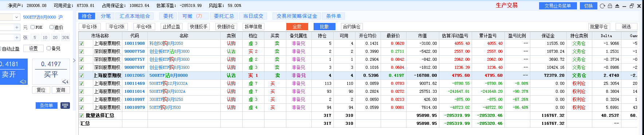Toggle the 自动止盈 checkbox
Image resolution: width=644 pixels, height=135 pixels.
(x=0, y=48)
